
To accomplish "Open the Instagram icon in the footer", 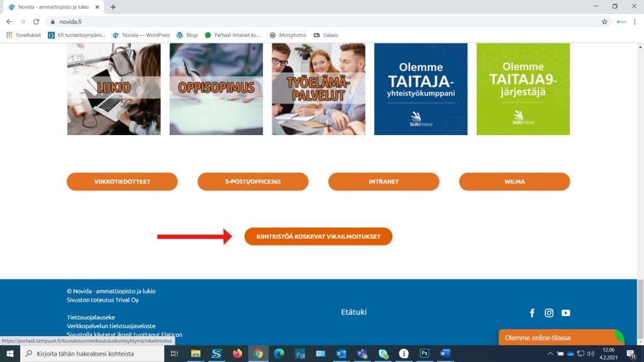I will point(549,313).
